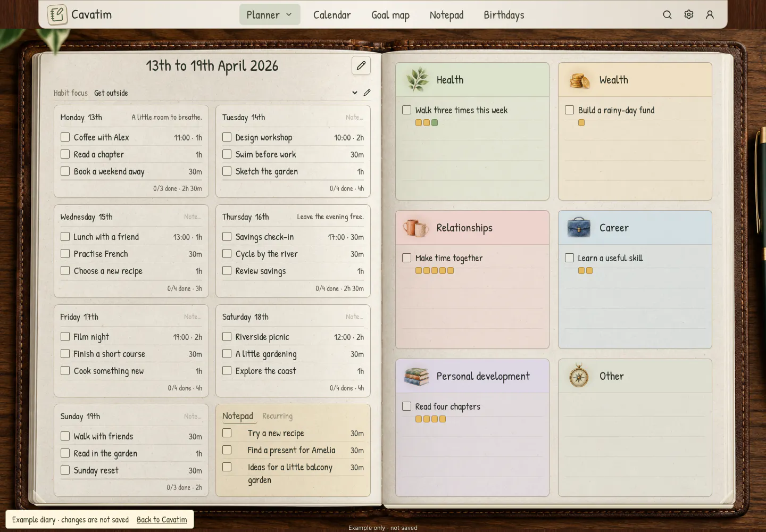This screenshot has height=532, width=766.
Task: Click the Other compass icon
Action: [579, 376]
